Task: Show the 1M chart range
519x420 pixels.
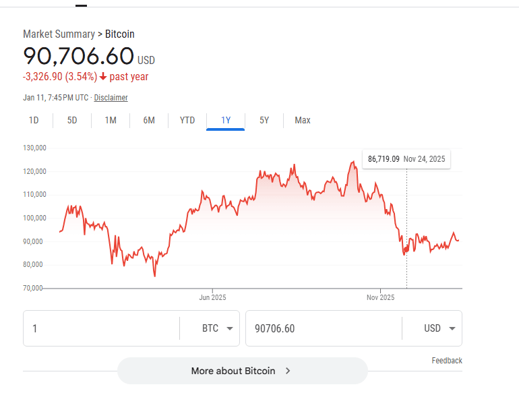Action: [111, 121]
